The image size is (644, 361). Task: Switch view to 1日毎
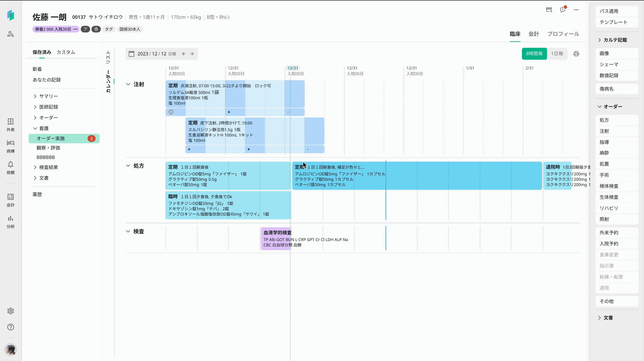pyautogui.click(x=557, y=54)
